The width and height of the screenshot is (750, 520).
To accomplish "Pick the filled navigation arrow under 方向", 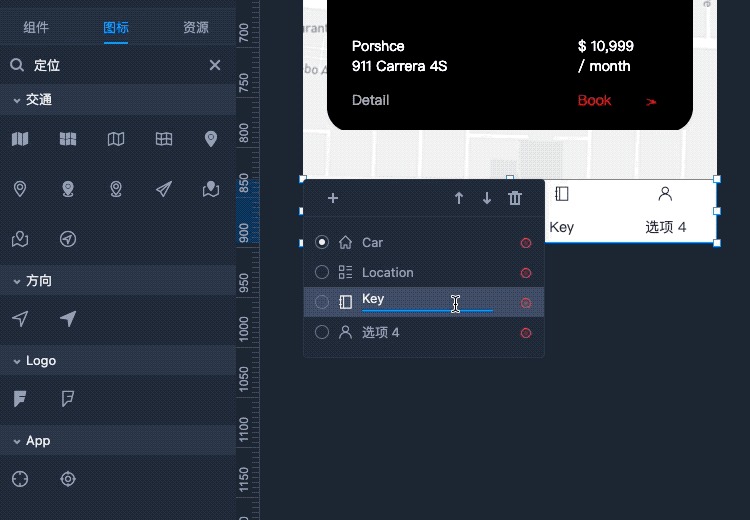I will [x=68, y=319].
